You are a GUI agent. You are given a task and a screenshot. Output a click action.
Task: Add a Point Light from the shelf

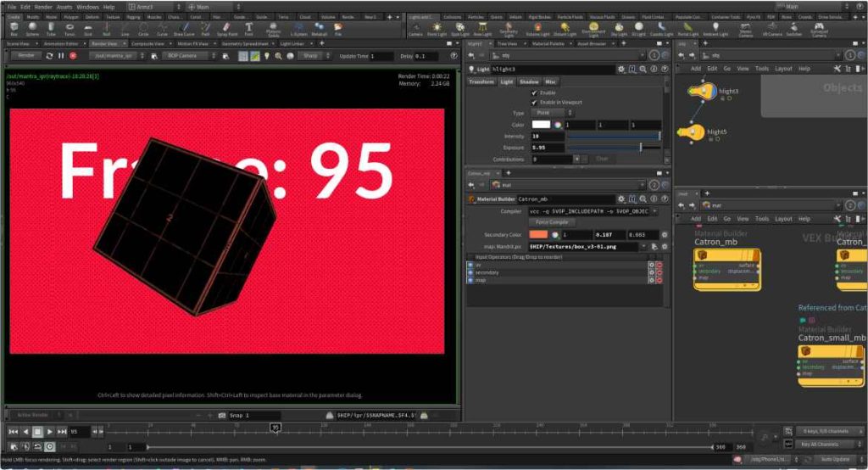[437, 29]
